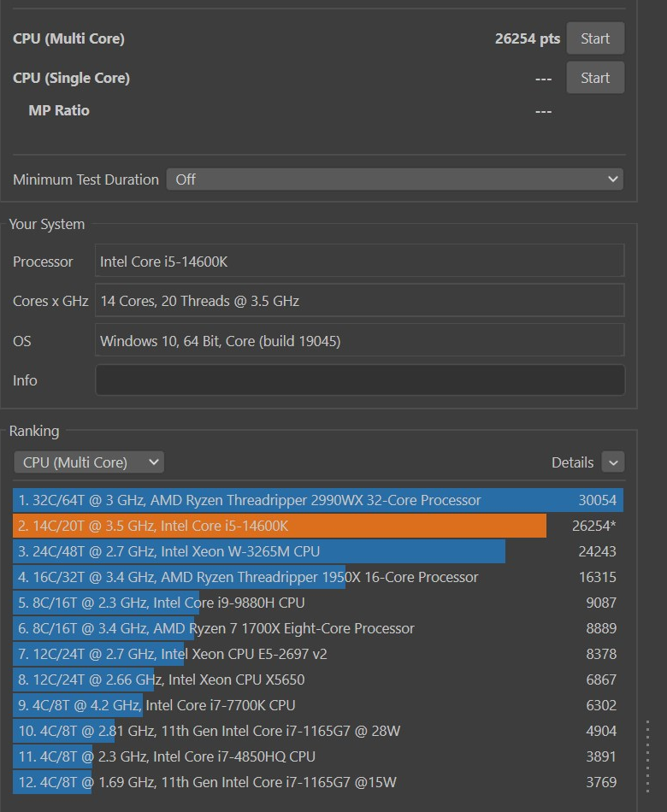Click the Processor field Intel Core i5-14600K
The width and height of the screenshot is (667, 812).
(360, 261)
